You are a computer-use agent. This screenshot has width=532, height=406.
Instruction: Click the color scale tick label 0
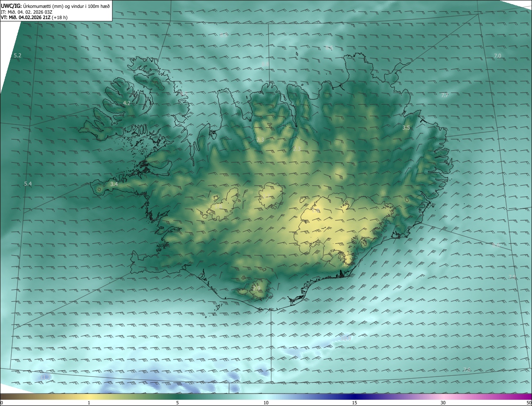[x=2, y=403]
